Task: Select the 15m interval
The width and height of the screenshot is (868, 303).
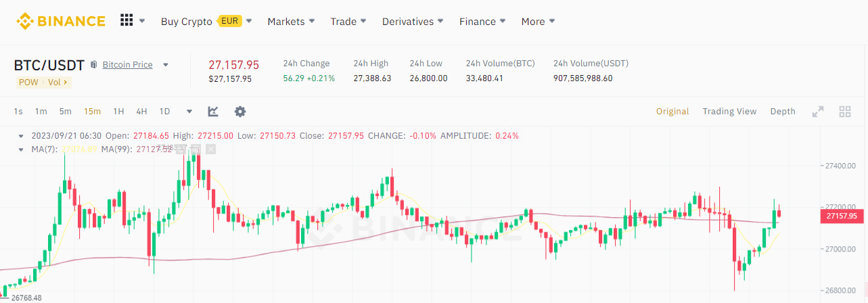Action: point(92,112)
